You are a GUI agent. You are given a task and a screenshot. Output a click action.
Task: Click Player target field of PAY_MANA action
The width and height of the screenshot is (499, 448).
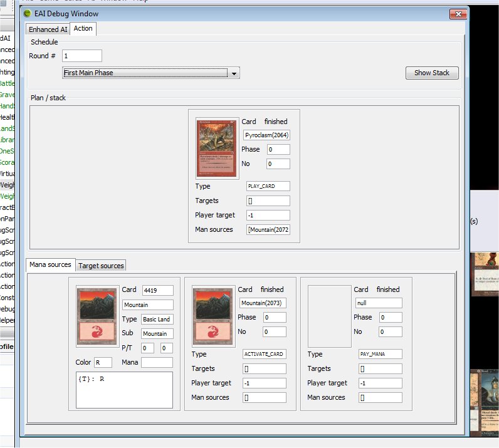[381, 383]
